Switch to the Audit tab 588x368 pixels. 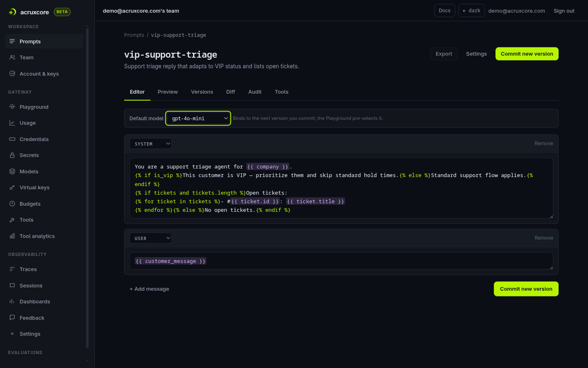pyautogui.click(x=255, y=92)
